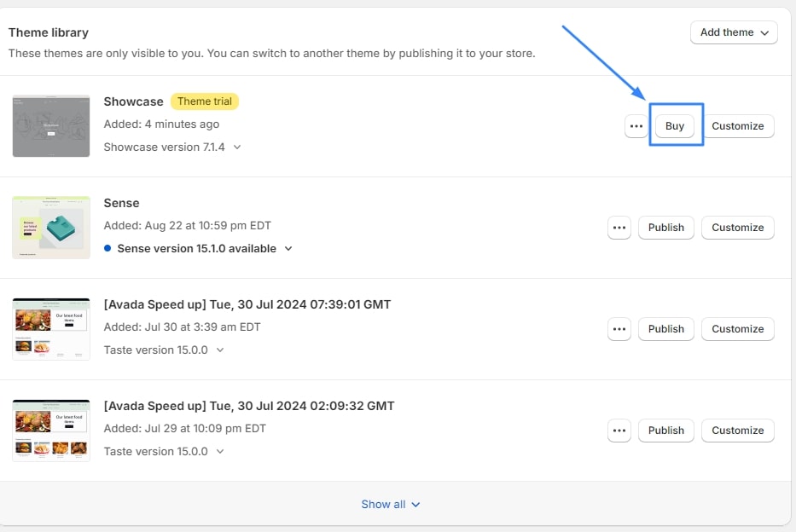The width and height of the screenshot is (796, 532).
Task: Open the Sense theme thumbnail
Action: (51, 228)
